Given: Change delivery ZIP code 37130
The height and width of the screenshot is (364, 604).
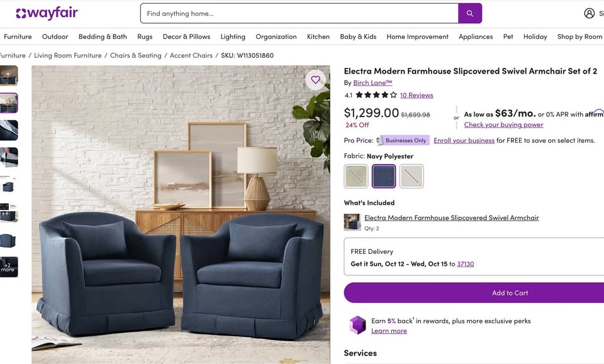Looking at the screenshot, I should (466, 264).
